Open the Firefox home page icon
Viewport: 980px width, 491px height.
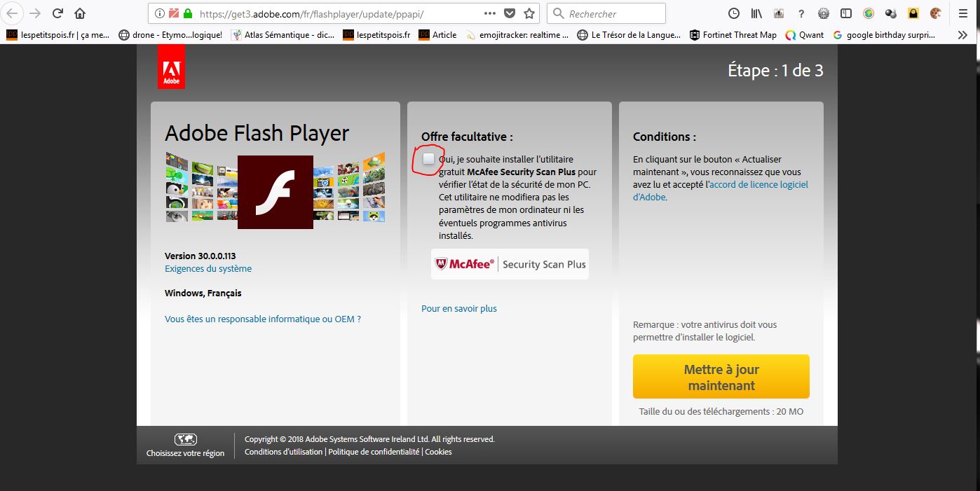pos(81,13)
